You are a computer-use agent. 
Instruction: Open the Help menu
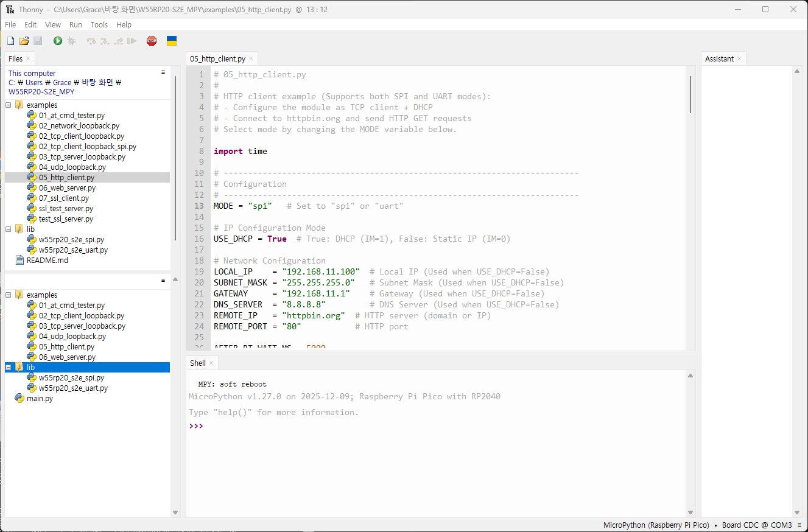tap(124, 25)
